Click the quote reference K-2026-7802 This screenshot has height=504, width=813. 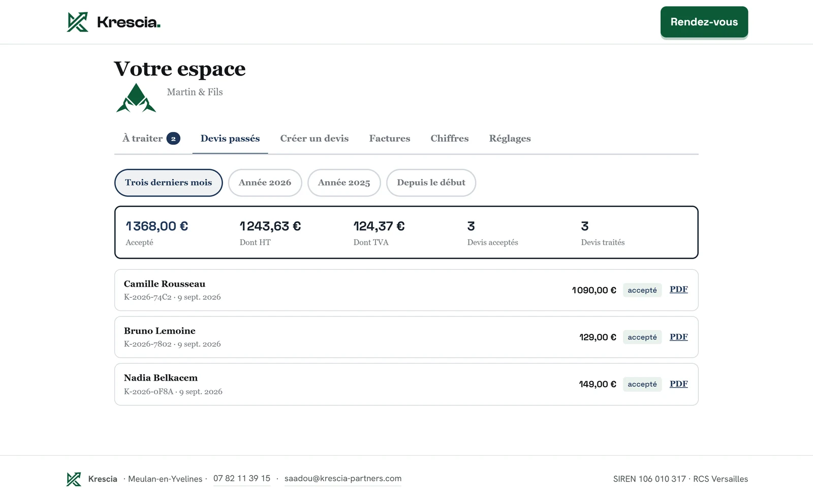[148, 344]
